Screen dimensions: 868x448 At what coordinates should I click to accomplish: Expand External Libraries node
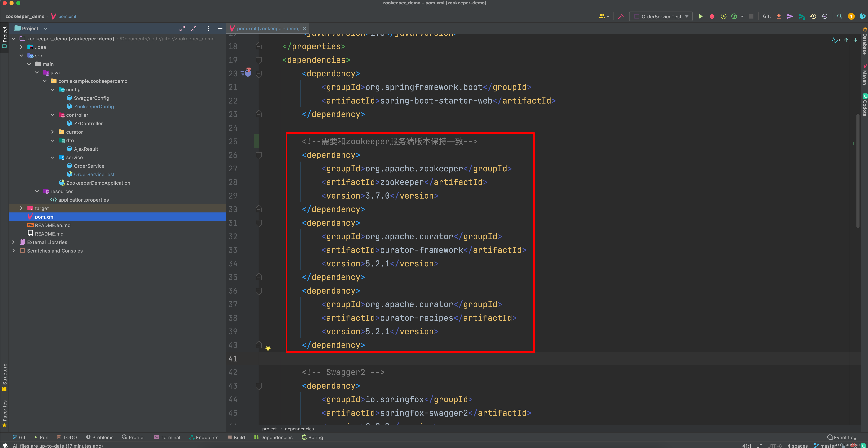click(13, 242)
